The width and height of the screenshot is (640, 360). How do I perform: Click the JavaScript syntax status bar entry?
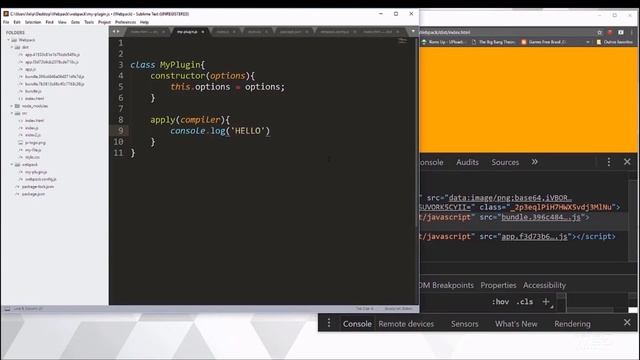(x=398, y=309)
